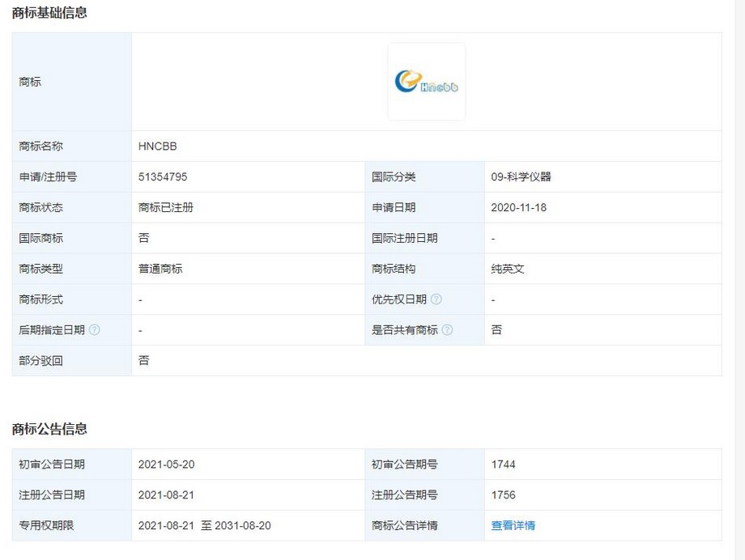Select the 商标已注册 status value

click(x=166, y=208)
